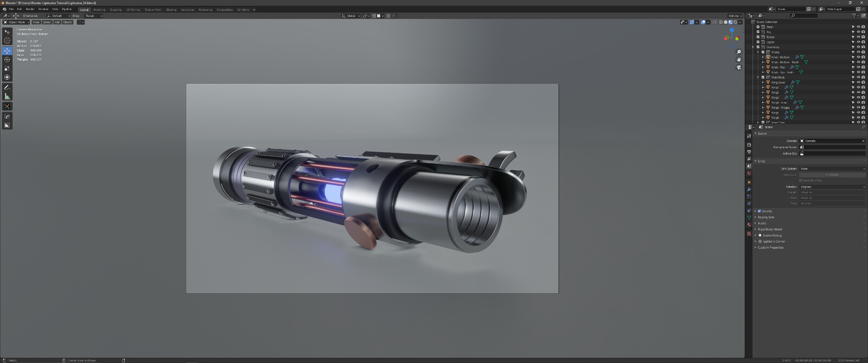The width and height of the screenshot is (868, 363).
Task: Open the Texture properties checker tab
Action: coord(749,234)
